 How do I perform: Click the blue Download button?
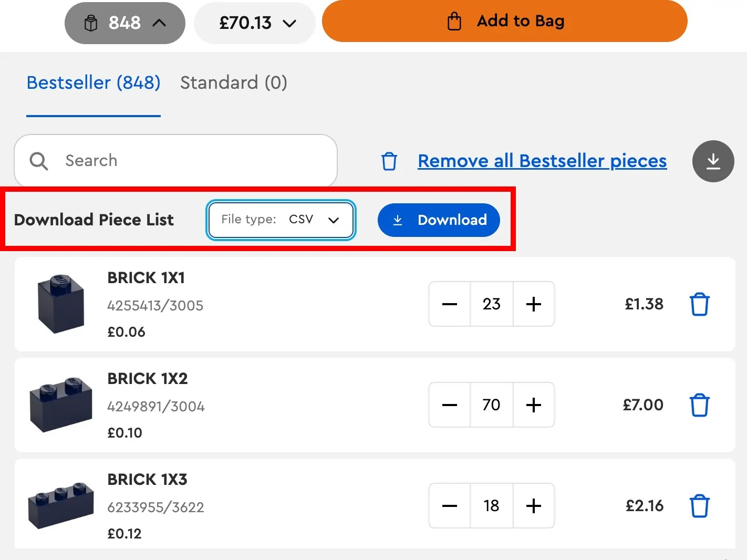[x=439, y=220]
